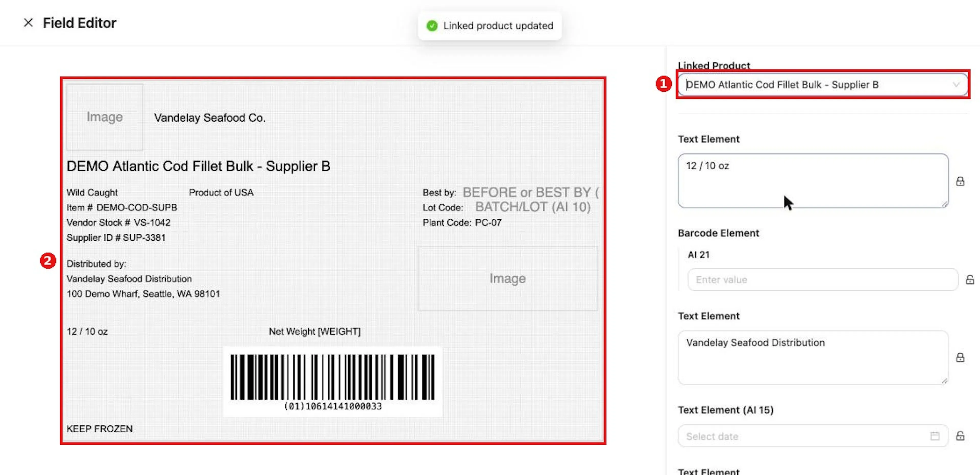The width and height of the screenshot is (980, 475).
Task: Click Item # DEMO-COD-SUPB text
Action: (x=122, y=207)
